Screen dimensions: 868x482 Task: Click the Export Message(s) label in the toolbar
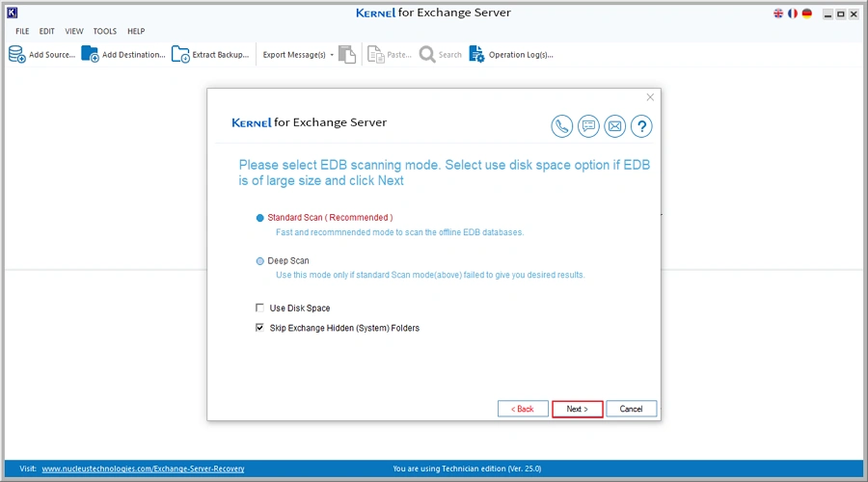[x=294, y=55]
